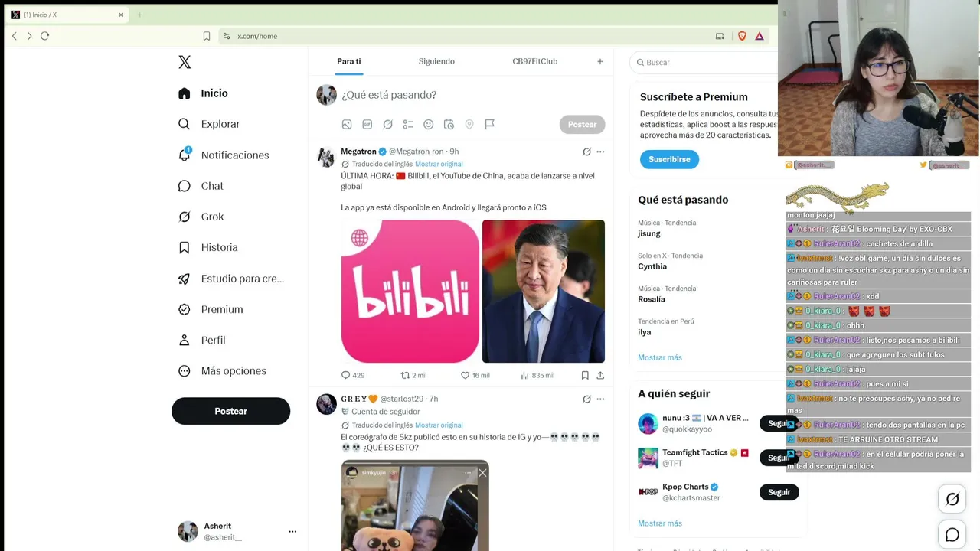Click Mostrar original on GREY's post

coord(439,425)
